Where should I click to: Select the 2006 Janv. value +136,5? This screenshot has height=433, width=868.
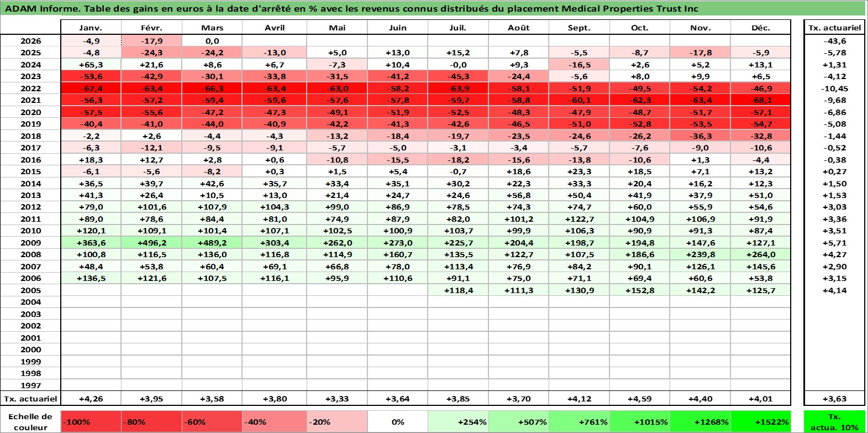[91, 278]
